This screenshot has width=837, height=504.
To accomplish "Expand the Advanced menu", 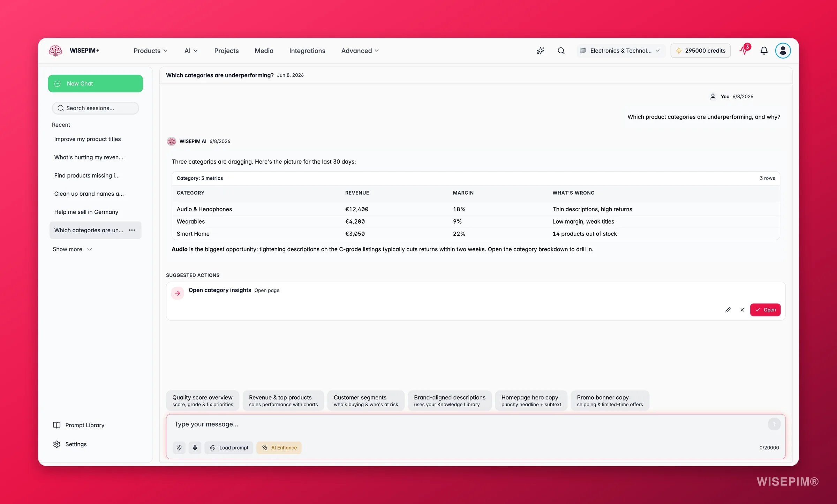I will click(x=360, y=51).
